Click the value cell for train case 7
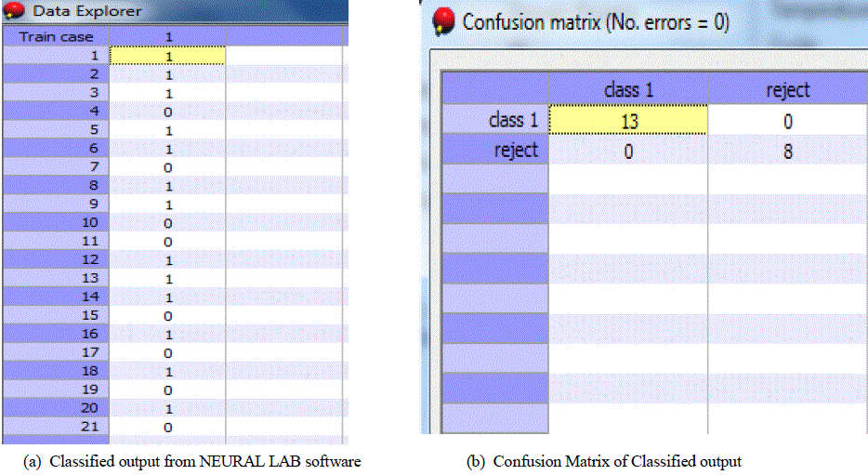 (167, 165)
